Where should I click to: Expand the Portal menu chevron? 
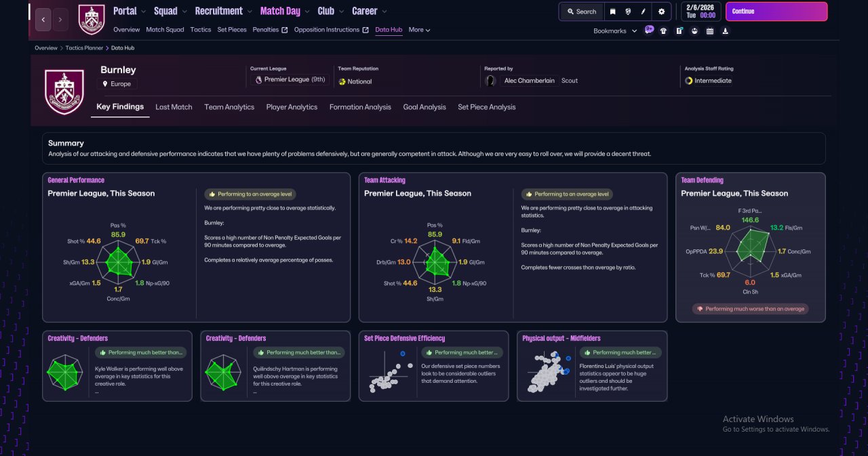[143, 12]
